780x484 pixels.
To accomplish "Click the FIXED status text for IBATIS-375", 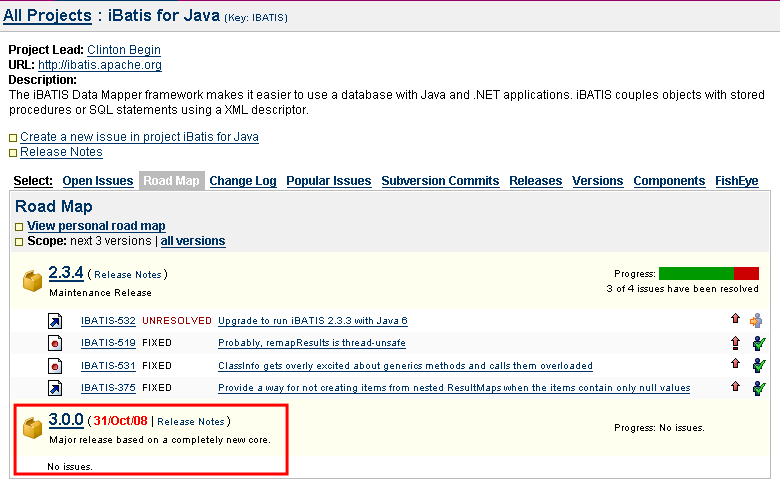I will click(x=157, y=387).
